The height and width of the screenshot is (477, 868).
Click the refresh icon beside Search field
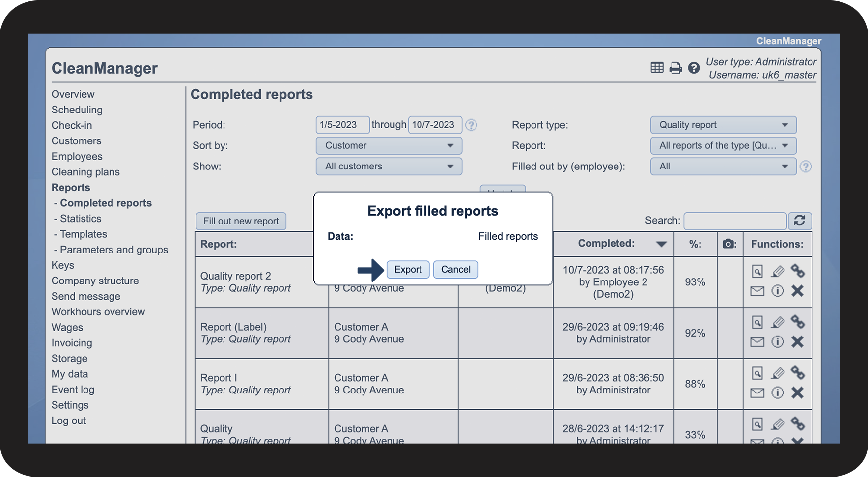coord(799,221)
